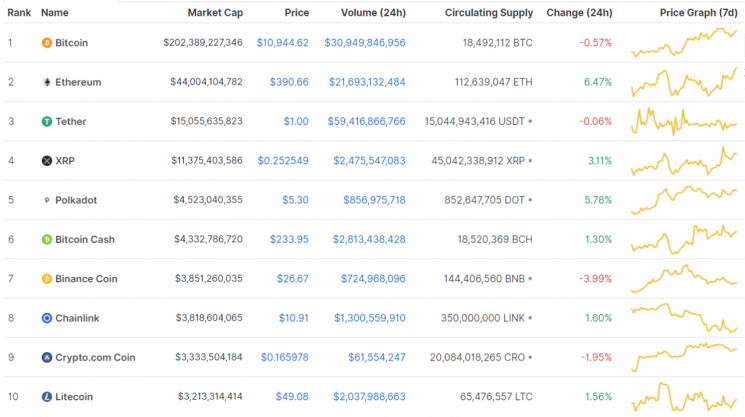This screenshot has width=745, height=417.
Task: Click the Crypto.com Coin icon
Action: [x=47, y=358]
